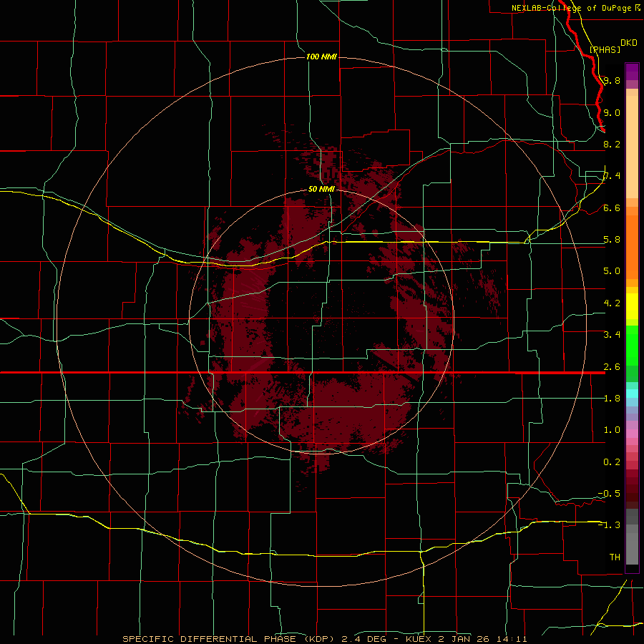Click the SPECIFIC DIFFERENTIAL PHASE (KDP) caption
Image resolution: width=644 pixels, height=644 pixels.
click(229, 639)
